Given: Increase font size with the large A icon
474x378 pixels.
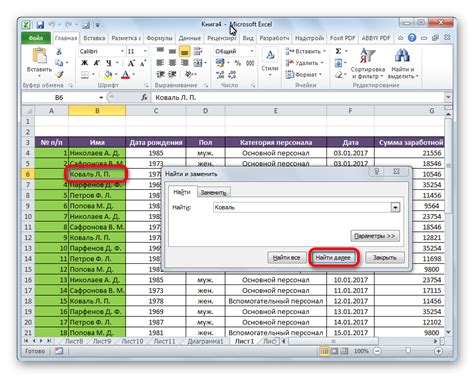Looking at the screenshot, I should tap(131, 63).
